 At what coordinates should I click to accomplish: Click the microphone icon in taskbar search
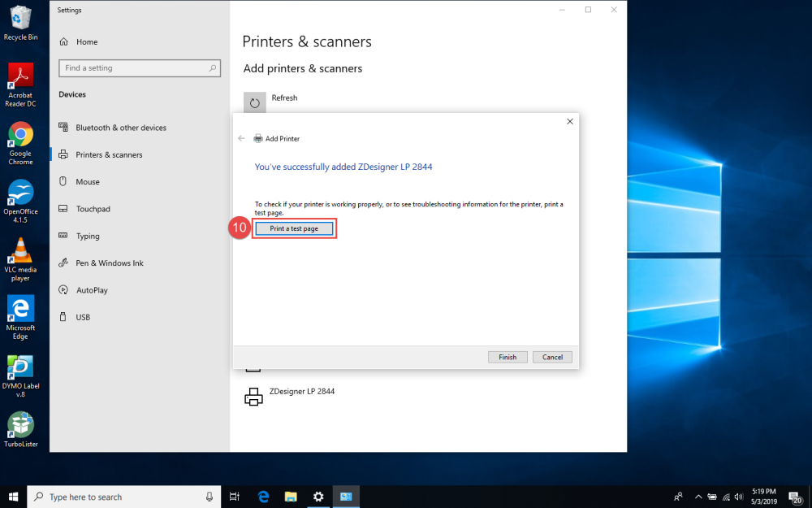click(x=209, y=497)
